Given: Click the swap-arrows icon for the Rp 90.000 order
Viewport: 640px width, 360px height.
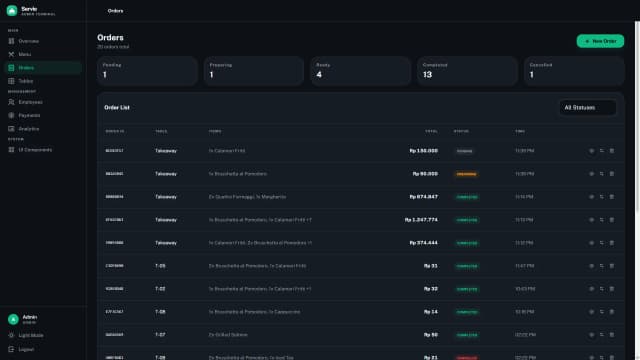Looking at the screenshot, I should coord(602,174).
